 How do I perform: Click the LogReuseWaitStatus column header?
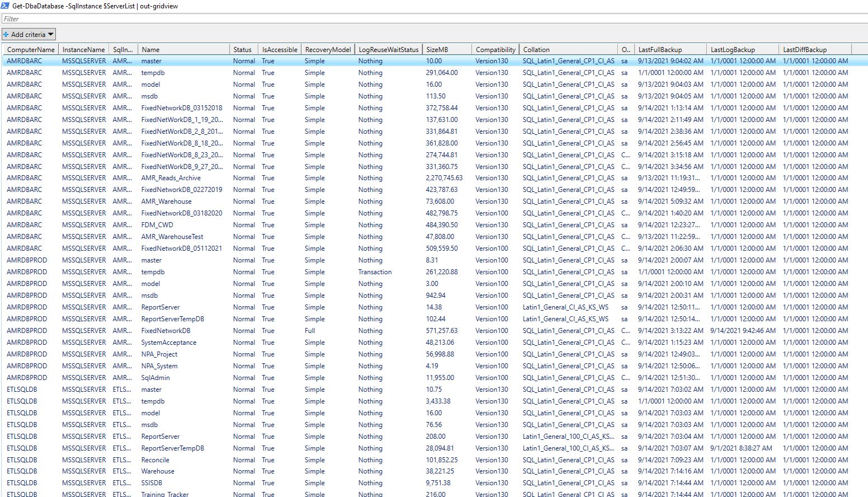tap(388, 50)
